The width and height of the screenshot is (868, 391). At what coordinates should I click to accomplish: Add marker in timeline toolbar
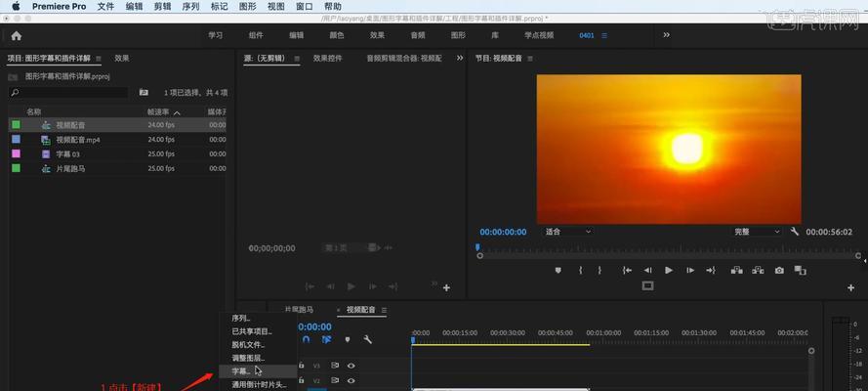pyautogui.click(x=348, y=339)
